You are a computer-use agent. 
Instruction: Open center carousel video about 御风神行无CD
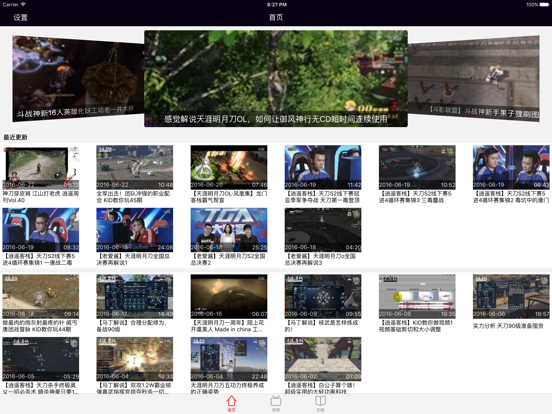coord(276,79)
